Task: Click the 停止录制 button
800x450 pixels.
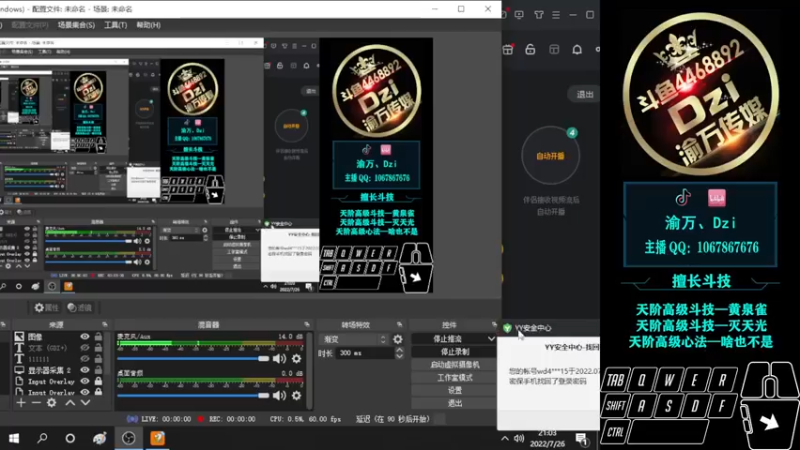Action: (454, 352)
